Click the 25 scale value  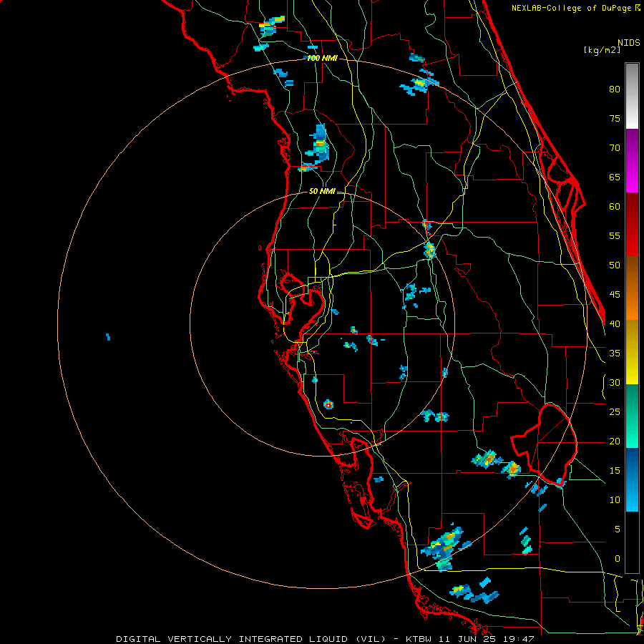click(615, 411)
